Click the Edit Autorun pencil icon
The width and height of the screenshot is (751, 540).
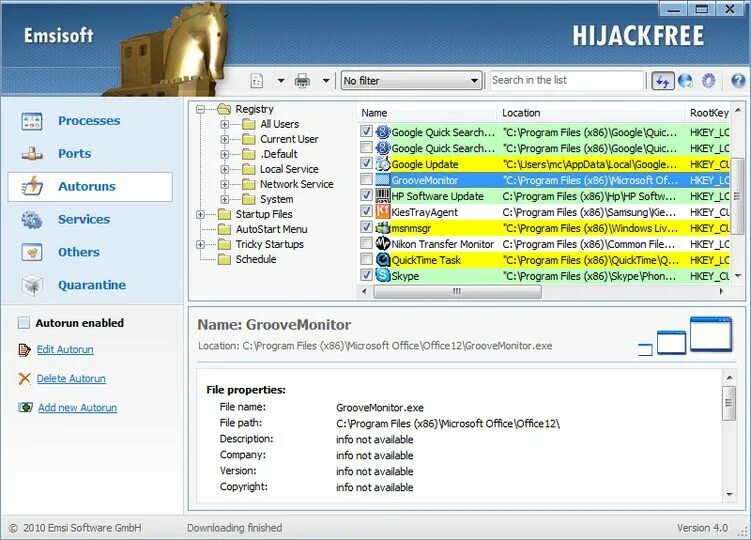[24, 350]
